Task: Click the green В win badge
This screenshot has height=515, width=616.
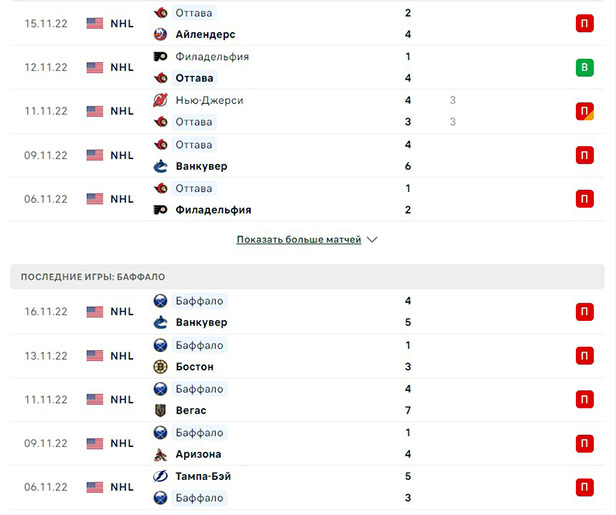Action: pos(584,67)
